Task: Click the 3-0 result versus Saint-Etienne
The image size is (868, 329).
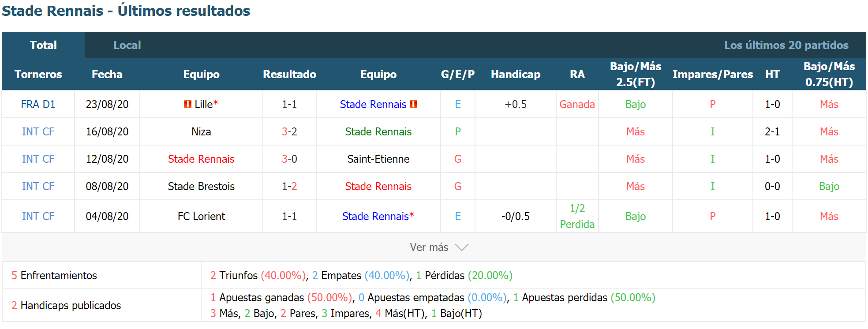Action: coord(289,159)
